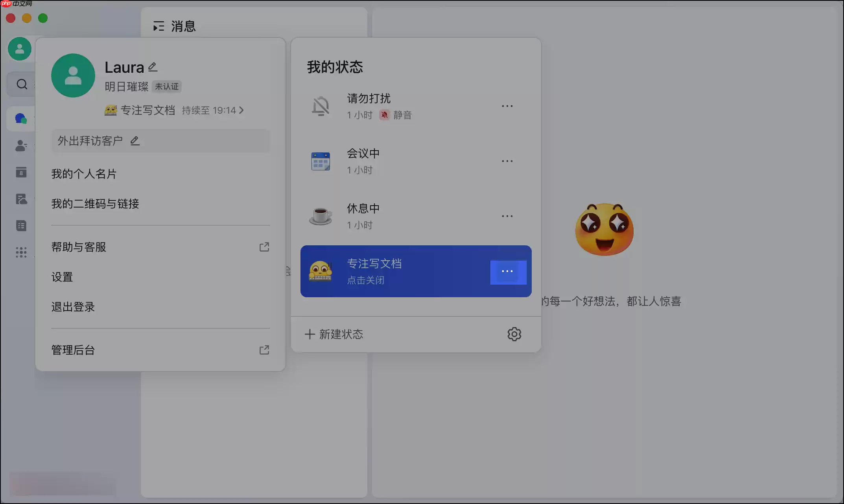The width and height of the screenshot is (844, 504).
Task: Open the notes document icon in sidebar
Action: point(20,225)
